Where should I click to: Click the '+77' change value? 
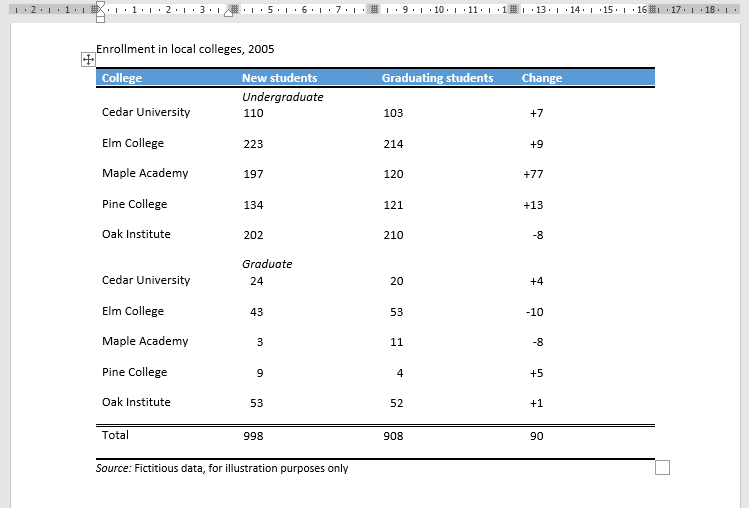[533, 174]
